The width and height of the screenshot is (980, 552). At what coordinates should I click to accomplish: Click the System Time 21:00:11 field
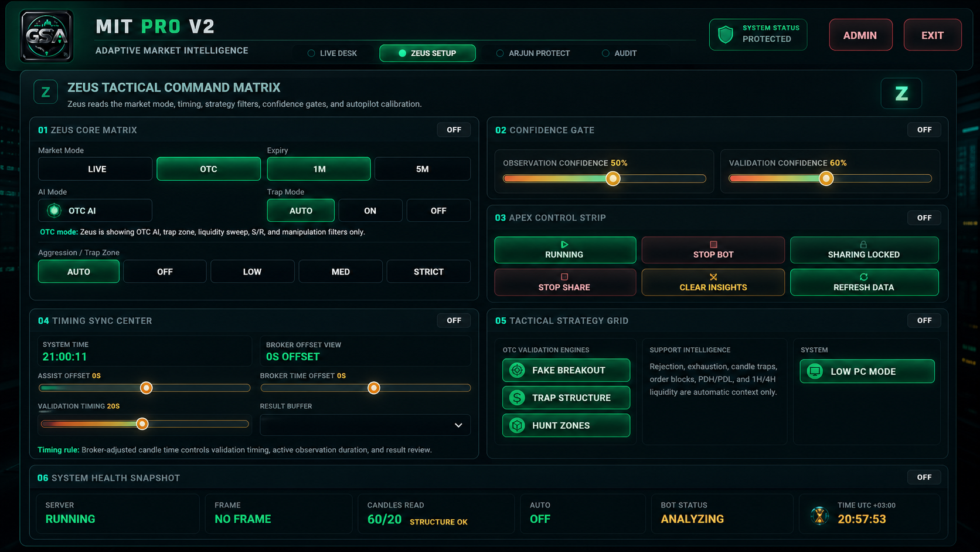click(x=145, y=351)
